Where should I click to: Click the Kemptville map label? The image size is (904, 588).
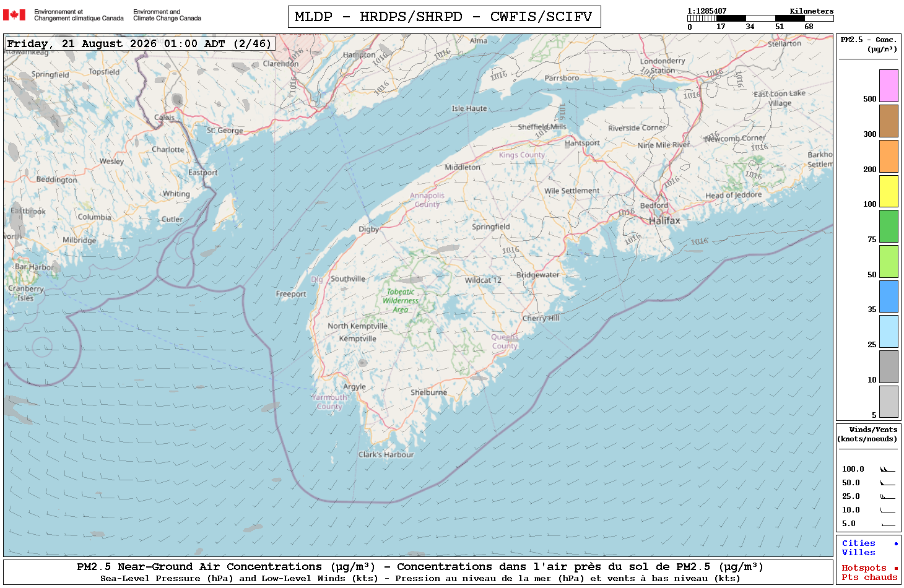pyautogui.click(x=357, y=339)
